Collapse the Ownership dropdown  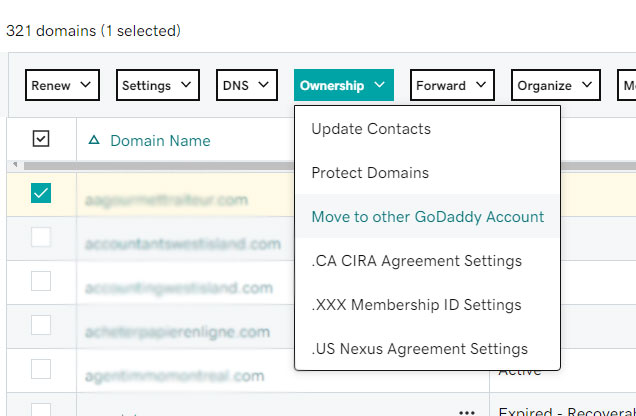[343, 85]
